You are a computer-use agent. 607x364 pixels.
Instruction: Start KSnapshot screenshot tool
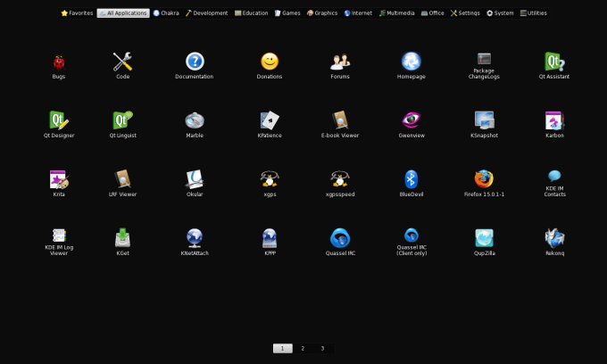click(484, 120)
